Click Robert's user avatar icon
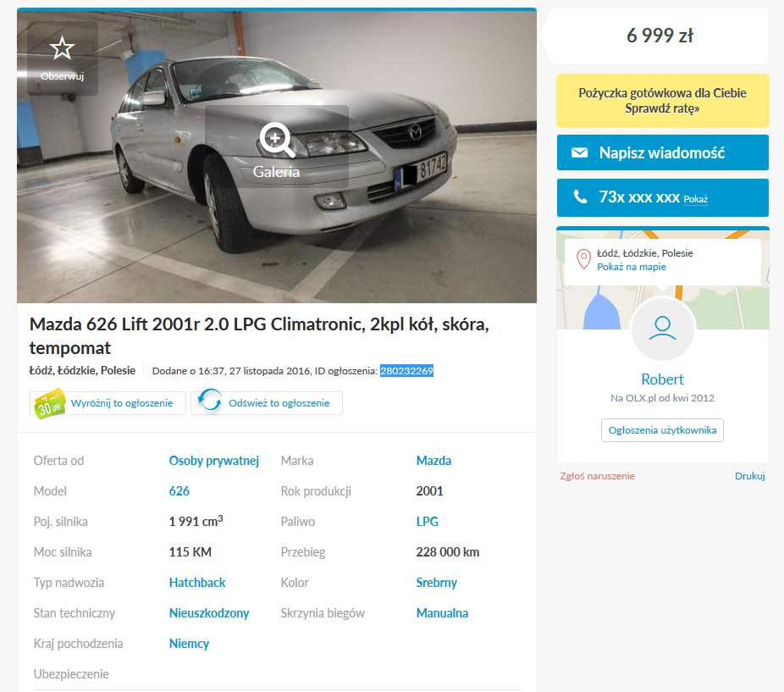784x692 pixels. (x=662, y=329)
